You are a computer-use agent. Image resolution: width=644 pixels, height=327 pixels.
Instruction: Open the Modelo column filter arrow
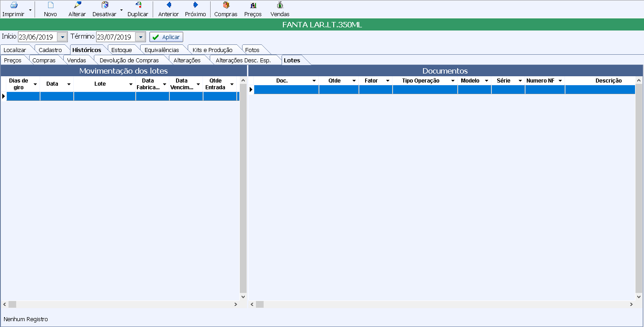click(x=486, y=81)
